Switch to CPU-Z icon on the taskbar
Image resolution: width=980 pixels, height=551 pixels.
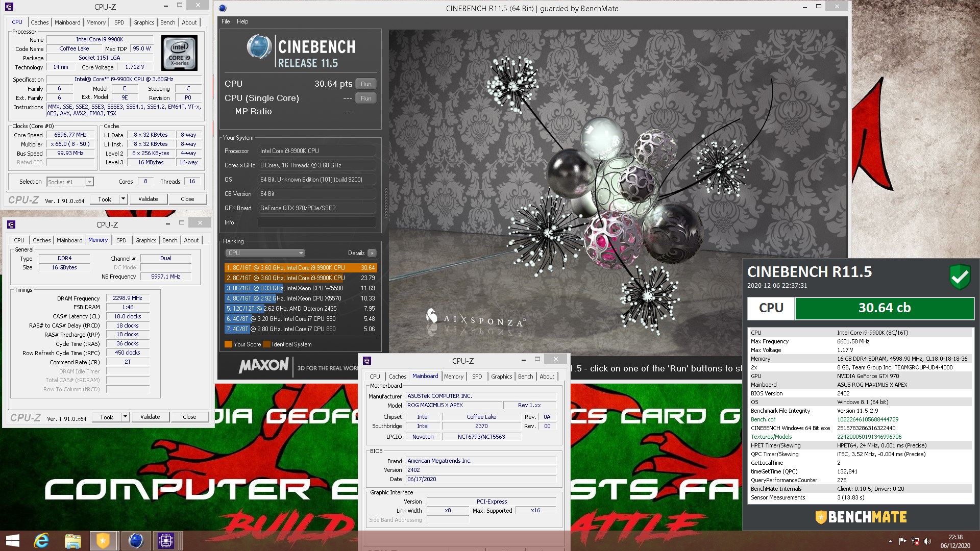[166, 540]
